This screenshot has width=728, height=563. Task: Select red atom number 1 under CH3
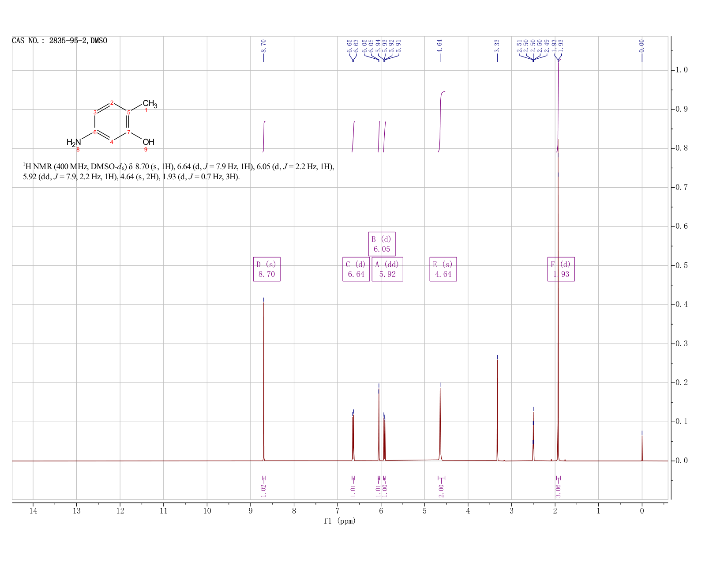point(146,110)
